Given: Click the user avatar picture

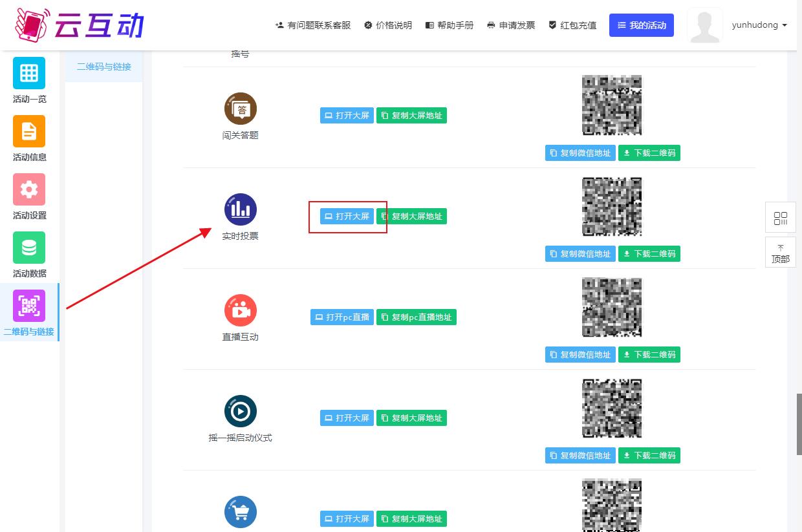Looking at the screenshot, I should [x=705, y=26].
